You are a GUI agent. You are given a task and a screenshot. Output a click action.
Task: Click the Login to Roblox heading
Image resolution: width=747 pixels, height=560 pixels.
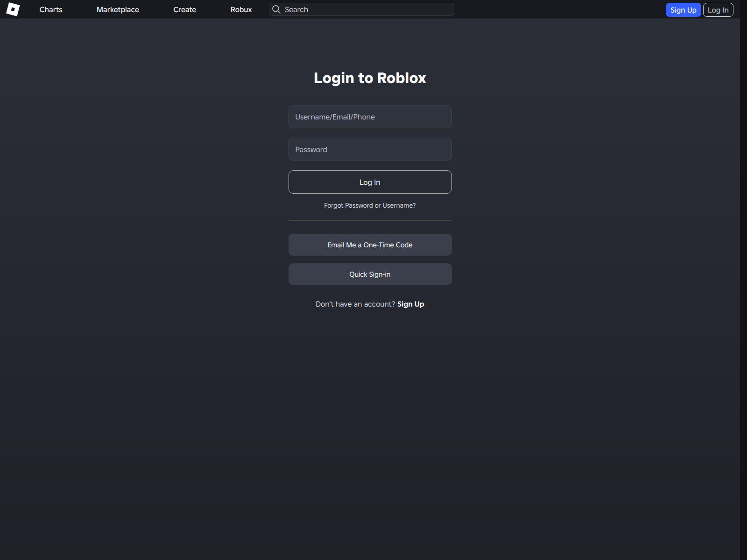tap(370, 78)
